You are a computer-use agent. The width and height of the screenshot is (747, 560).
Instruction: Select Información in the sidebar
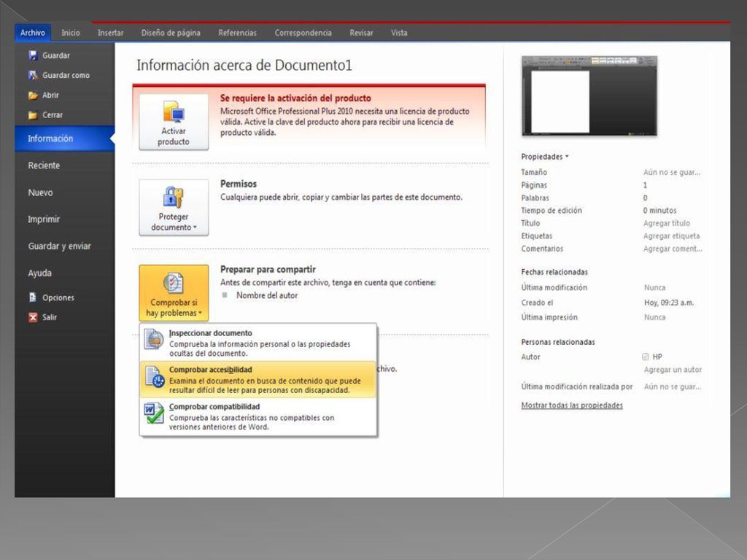coord(65,139)
